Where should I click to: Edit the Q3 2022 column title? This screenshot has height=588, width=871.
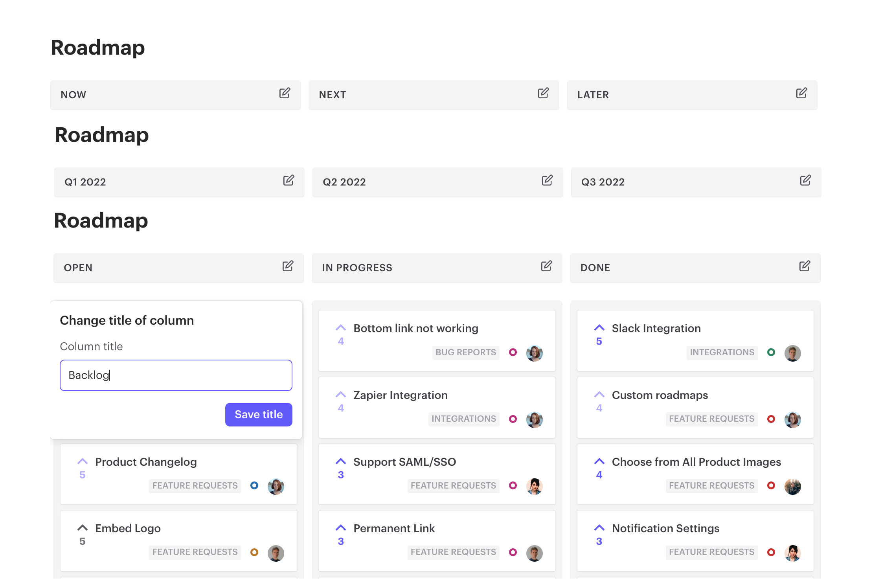pyautogui.click(x=805, y=180)
